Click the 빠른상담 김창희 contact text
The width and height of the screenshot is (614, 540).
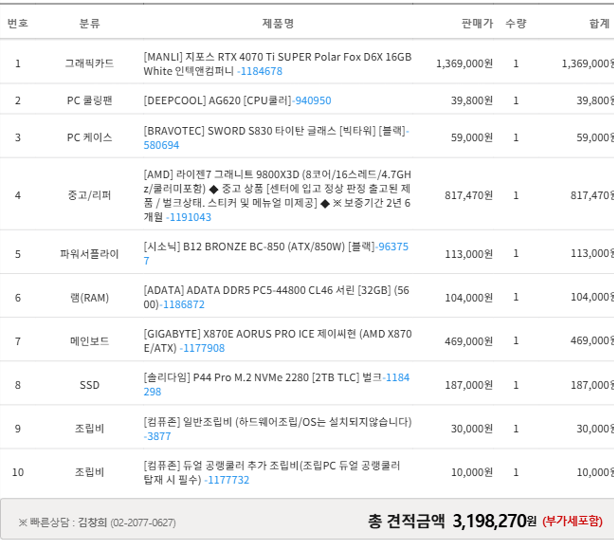click(97, 522)
